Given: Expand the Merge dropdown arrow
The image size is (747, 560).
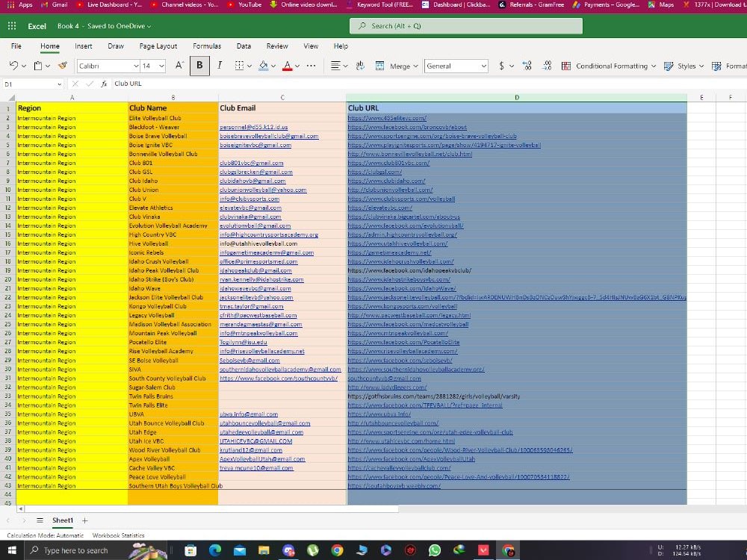Looking at the screenshot, I should (x=415, y=66).
